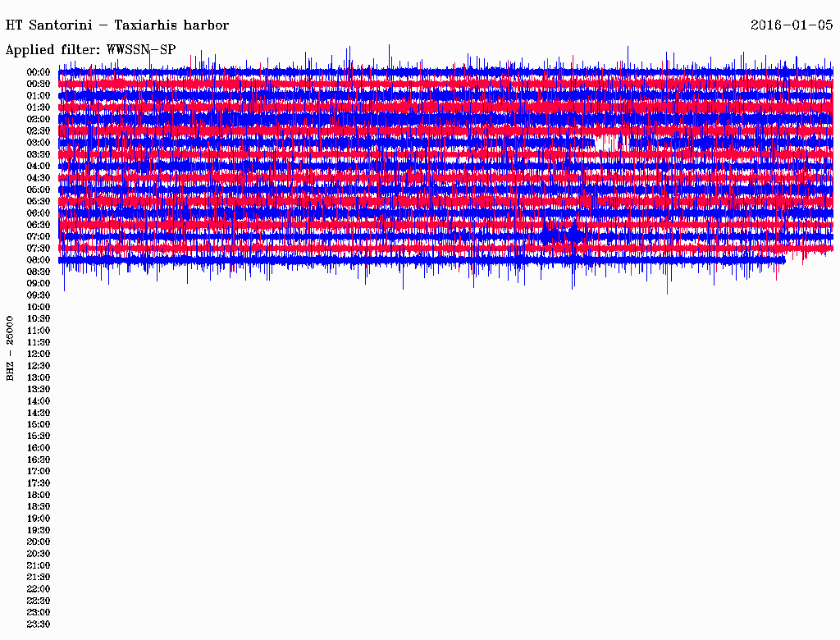Select the 14:00 time label
Image resolution: width=840 pixels, height=640 pixels.
pos(39,401)
